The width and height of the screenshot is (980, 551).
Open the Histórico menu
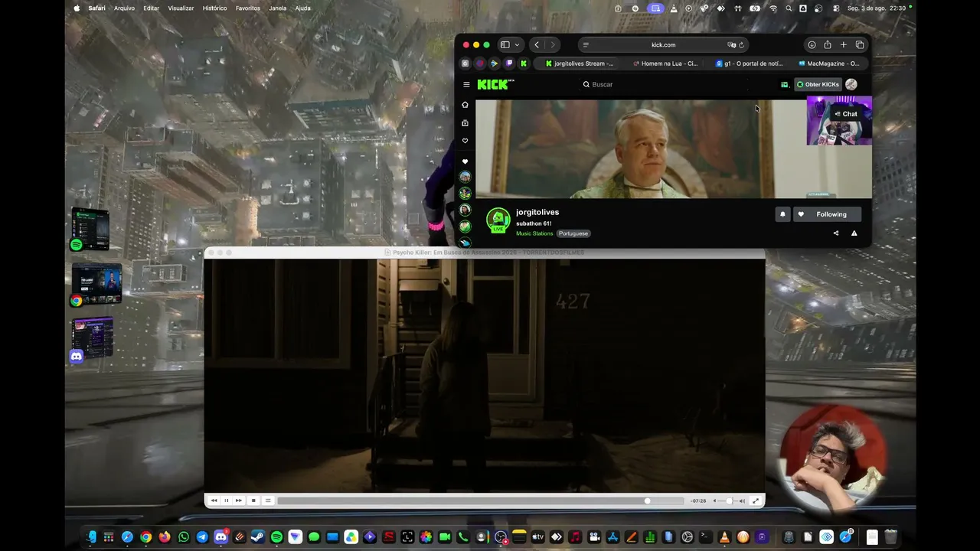point(214,8)
